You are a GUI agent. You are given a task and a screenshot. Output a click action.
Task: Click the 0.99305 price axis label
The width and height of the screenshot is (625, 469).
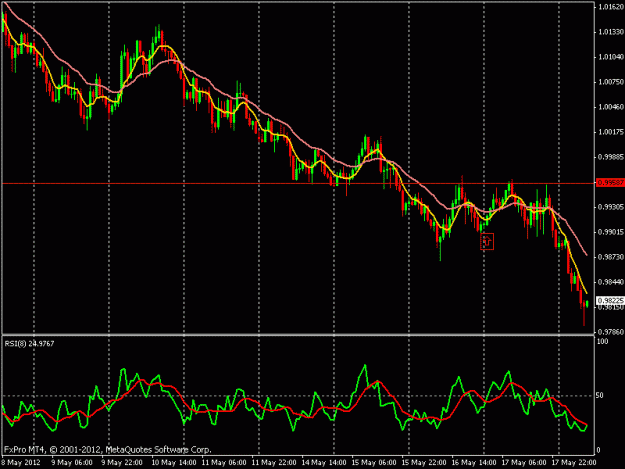[611, 207]
